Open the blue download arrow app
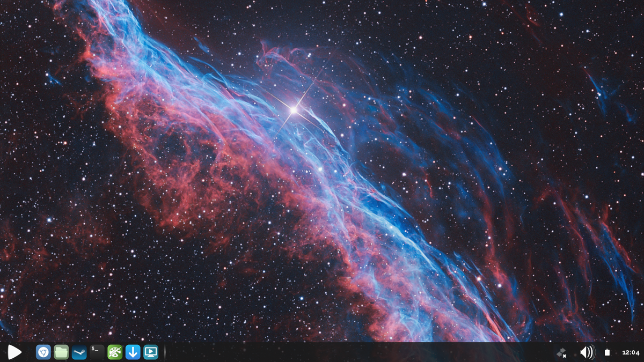644x362 pixels. (x=133, y=352)
